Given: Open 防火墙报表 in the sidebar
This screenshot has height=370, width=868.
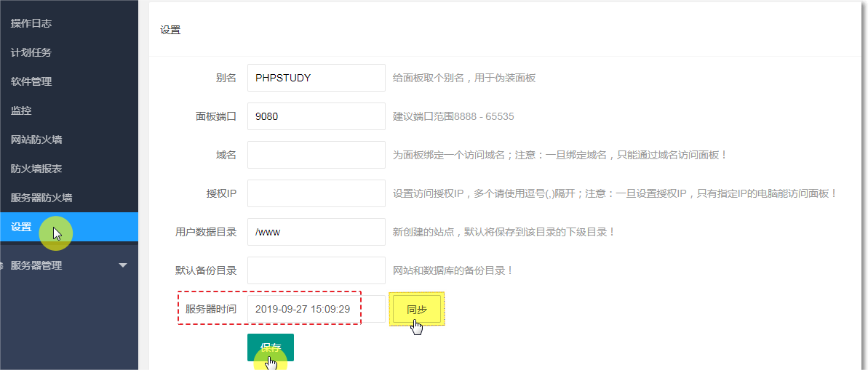Looking at the screenshot, I should pos(36,169).
